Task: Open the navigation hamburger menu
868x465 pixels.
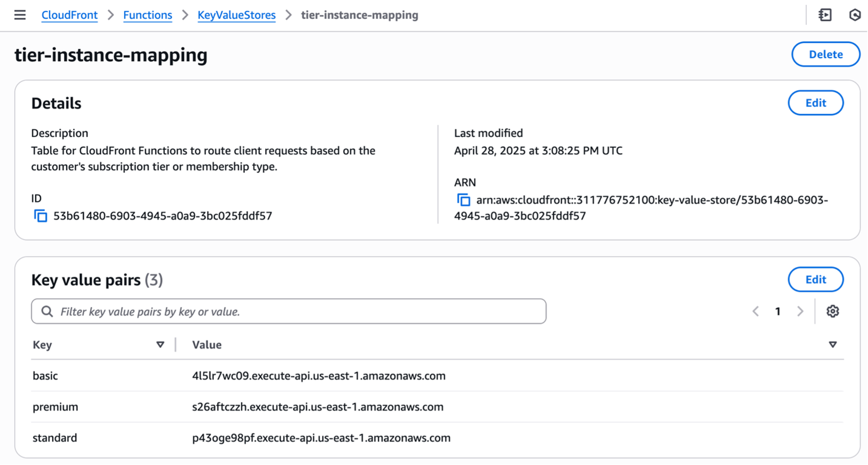Action: click(19, 15)
